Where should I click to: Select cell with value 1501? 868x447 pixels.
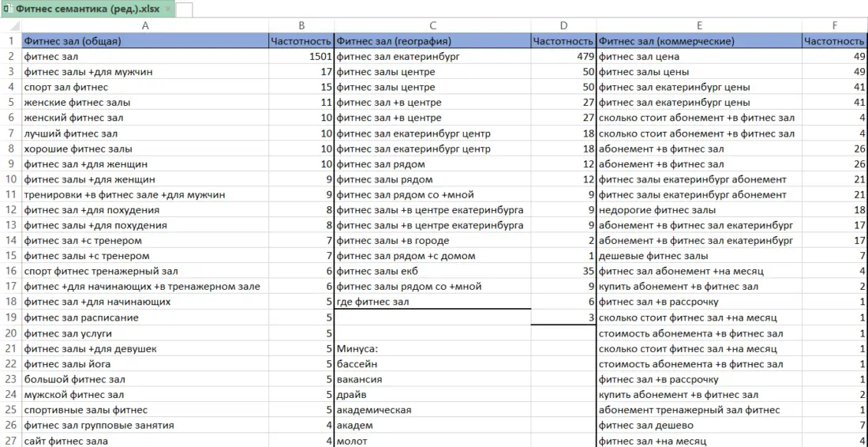click(x=301, y=57)
